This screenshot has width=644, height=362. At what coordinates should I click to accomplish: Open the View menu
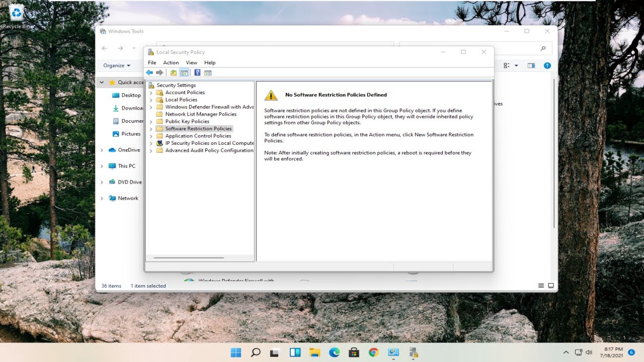point(192,63)
